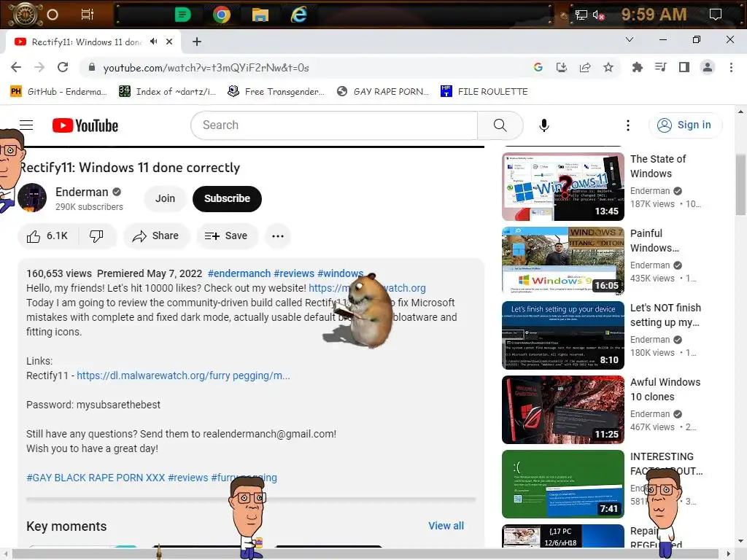The width and height of the screenshot is (747, 560).
Task: Click the YouTube logo
Action: [85, 125]
